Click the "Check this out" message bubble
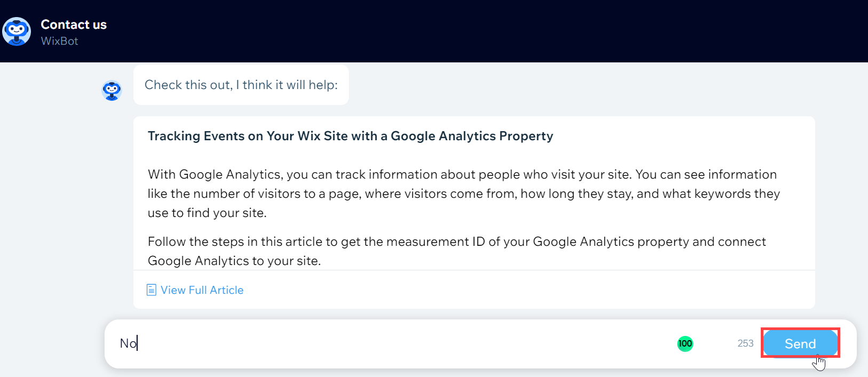Screen dimensions: 868x377 (x=241, y=85)
